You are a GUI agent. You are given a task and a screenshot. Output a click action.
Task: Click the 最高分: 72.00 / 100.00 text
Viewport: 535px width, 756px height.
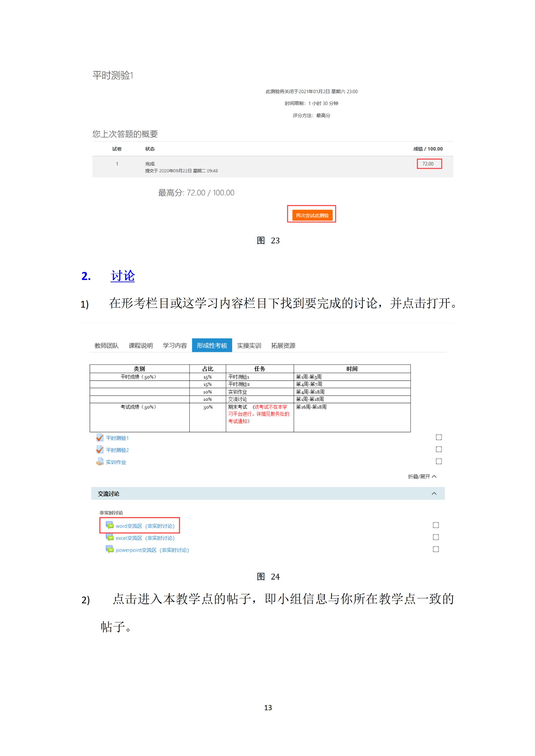pyautogui.click(x=196, y=193)
